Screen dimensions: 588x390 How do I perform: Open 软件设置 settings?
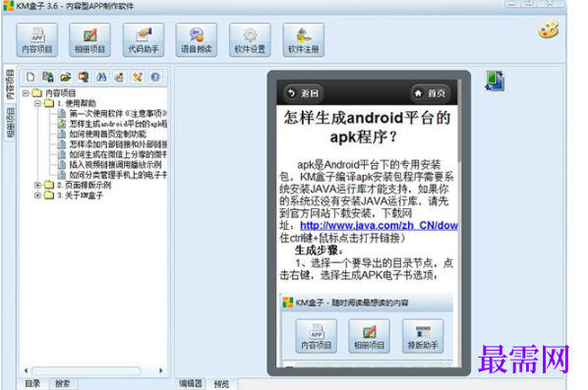(250, 39)
